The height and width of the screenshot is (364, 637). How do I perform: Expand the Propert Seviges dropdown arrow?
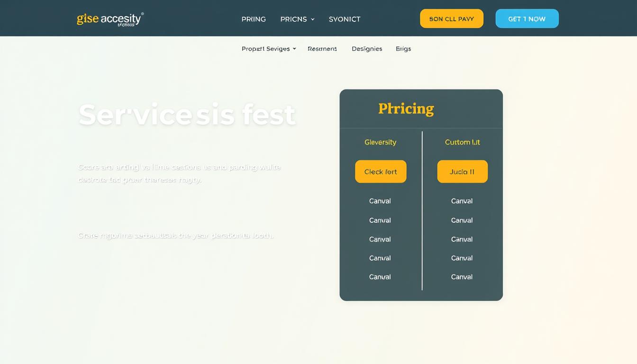(294, 49)
